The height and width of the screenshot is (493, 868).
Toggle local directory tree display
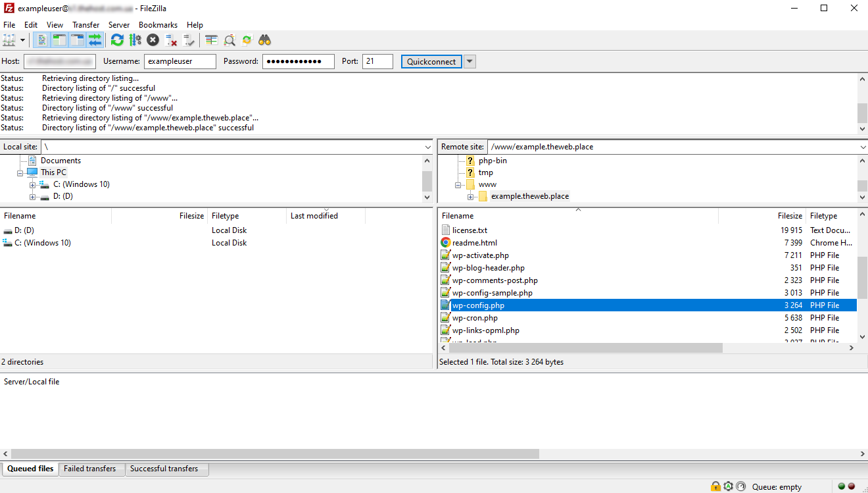59,40
